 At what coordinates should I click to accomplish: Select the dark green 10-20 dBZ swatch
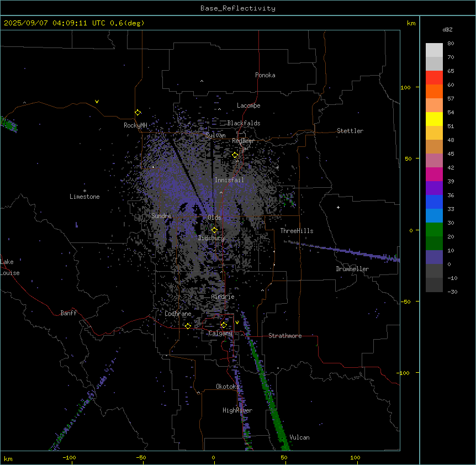tap(434, 244)
